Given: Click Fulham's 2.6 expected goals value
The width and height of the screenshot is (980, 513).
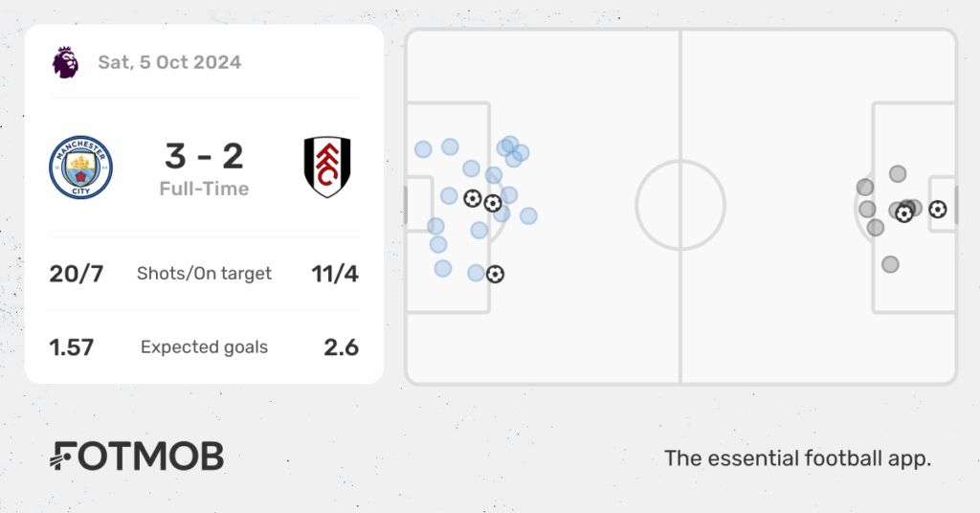Looking at the screenshot, I should click(x=342, y=347).
